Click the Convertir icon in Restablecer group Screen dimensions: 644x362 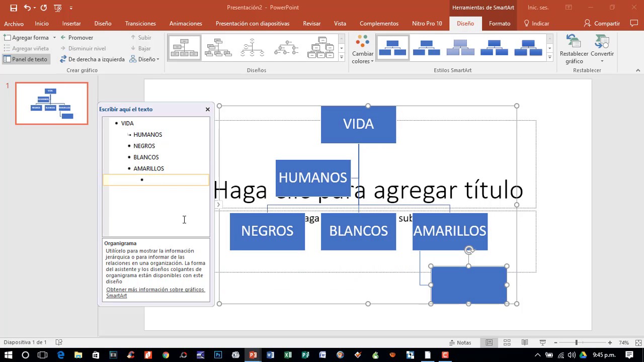602,48
